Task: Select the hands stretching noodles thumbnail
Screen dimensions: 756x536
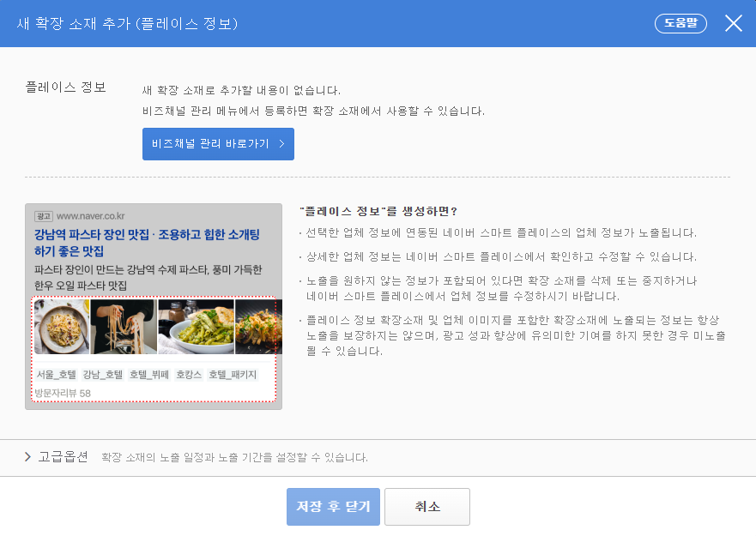Action: [x=124, y=327]
